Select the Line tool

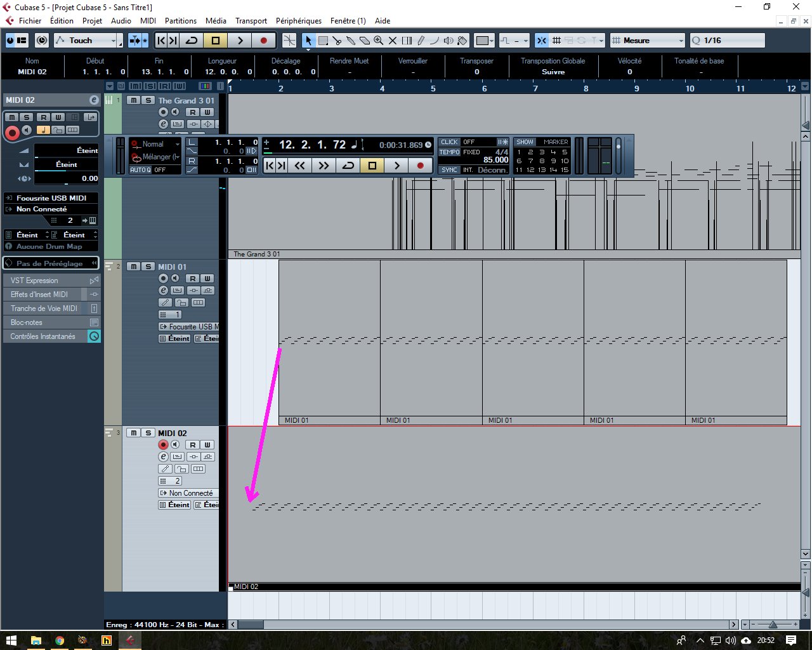tap(435, 41)
